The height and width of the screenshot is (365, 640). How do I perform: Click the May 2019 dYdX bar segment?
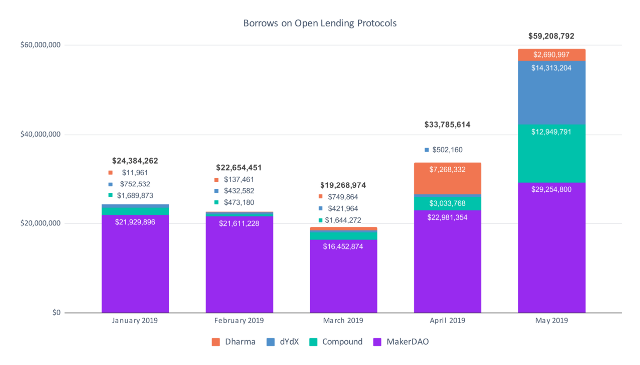(551, 93)
